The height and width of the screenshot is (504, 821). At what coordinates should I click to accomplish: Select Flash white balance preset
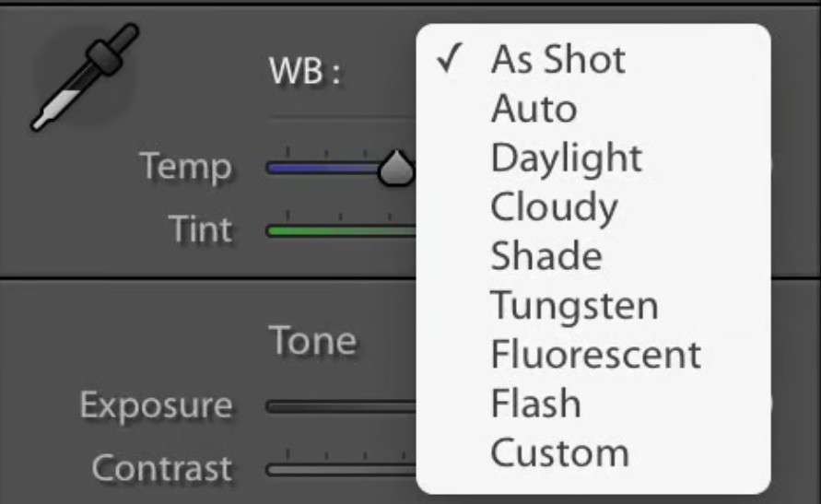click(535, 404)
